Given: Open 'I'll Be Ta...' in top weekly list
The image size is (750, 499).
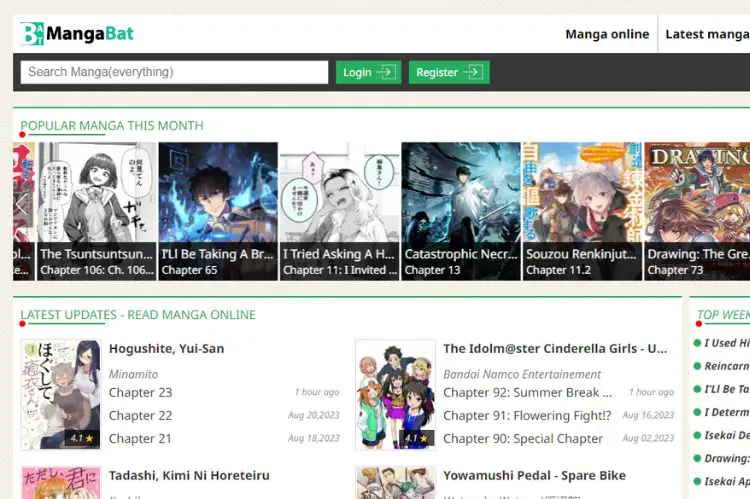Looking at the screenshot, I should click(727, 389).
